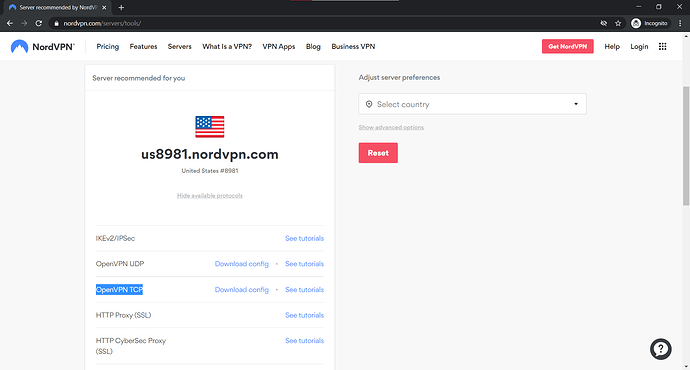Click the Server recommended for you heading
690x370 pixels.
pos(139,78)
